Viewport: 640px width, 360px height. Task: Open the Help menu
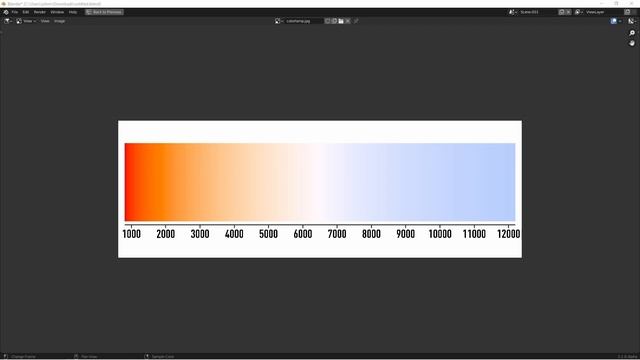(x=73, y=12)
